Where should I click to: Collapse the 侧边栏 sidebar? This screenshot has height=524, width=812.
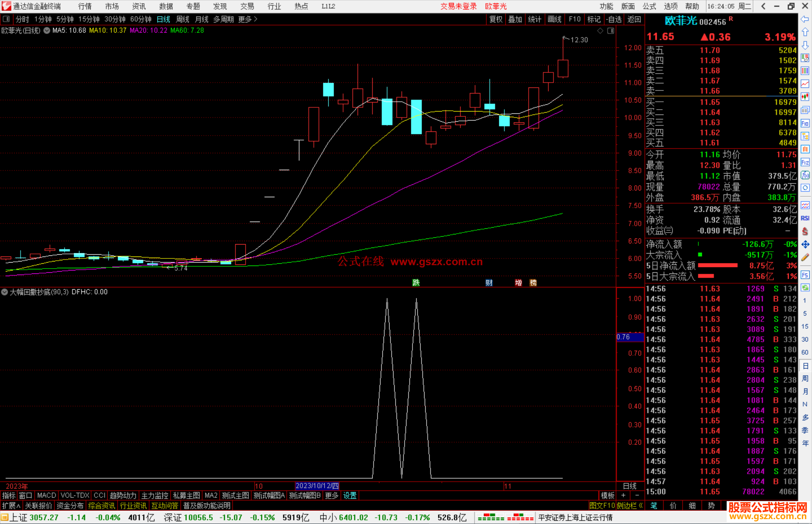(630, 506)
